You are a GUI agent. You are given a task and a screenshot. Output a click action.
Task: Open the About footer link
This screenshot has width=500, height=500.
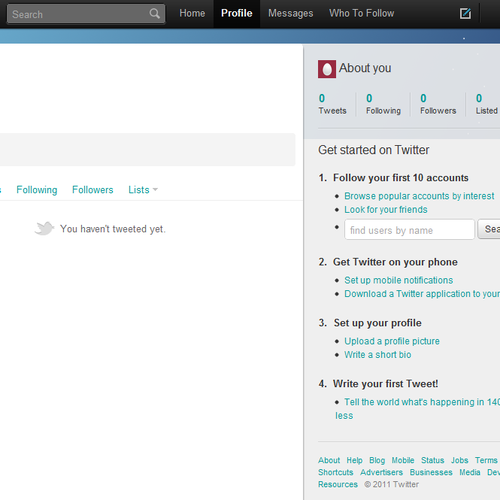pyautogui.click(x=329, y=460)
